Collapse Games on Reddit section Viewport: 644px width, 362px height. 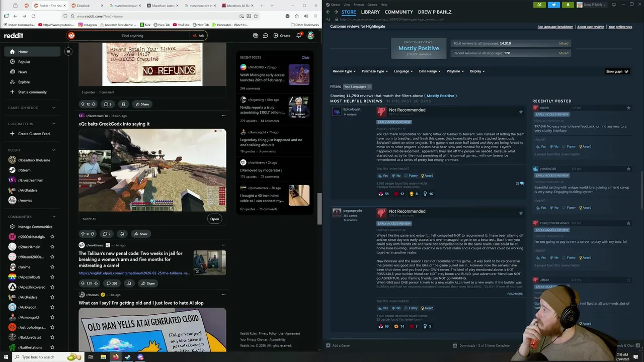[54, 108]
